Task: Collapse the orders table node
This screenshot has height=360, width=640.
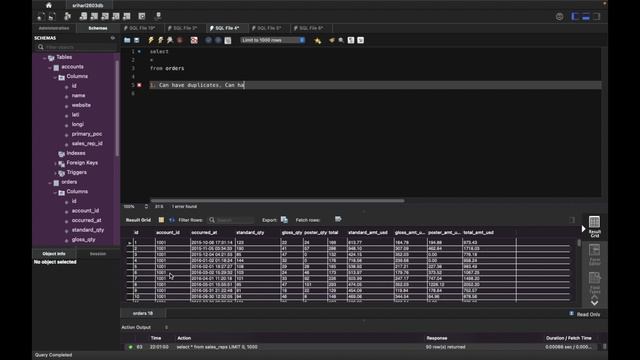Action: tap(50, 182)
